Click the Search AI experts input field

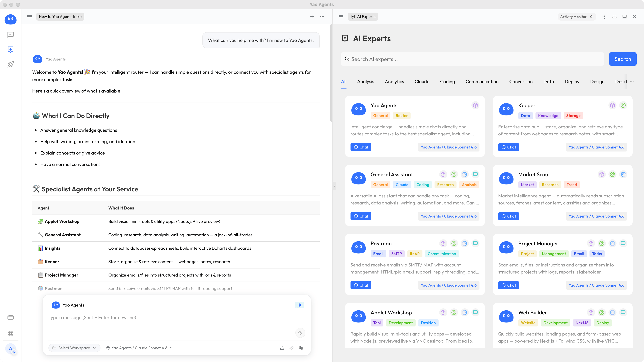(x=472, y=59)
